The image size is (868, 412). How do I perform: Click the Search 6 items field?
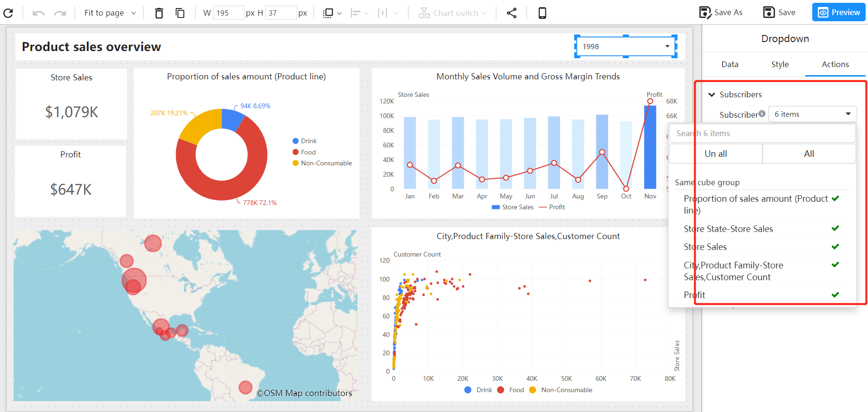click(762, 133)
